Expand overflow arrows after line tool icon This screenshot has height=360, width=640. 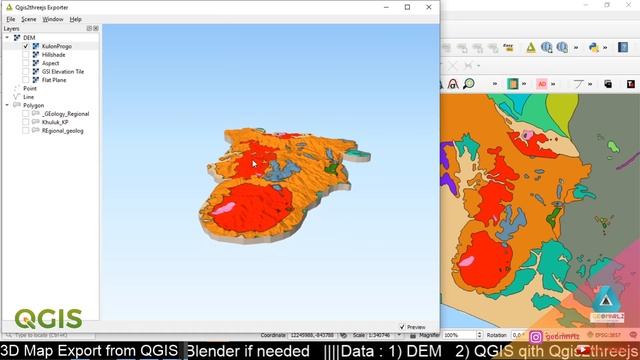click(590, 84)
